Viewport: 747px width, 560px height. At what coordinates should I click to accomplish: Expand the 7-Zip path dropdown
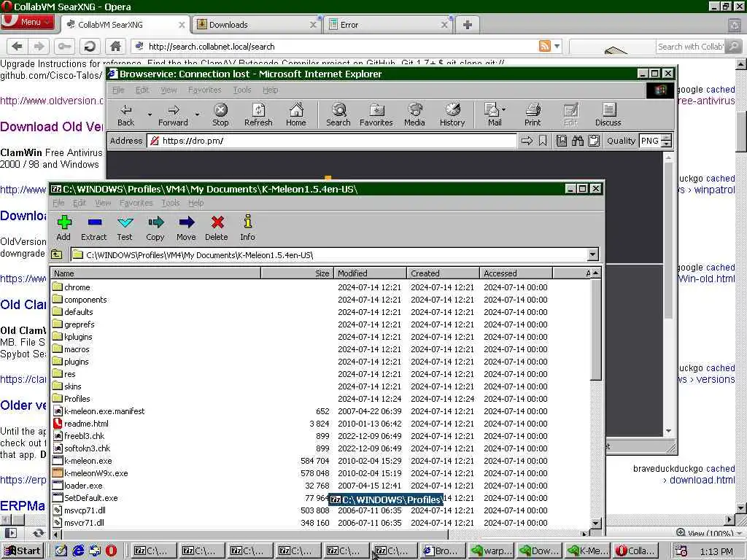coord(592,254)
